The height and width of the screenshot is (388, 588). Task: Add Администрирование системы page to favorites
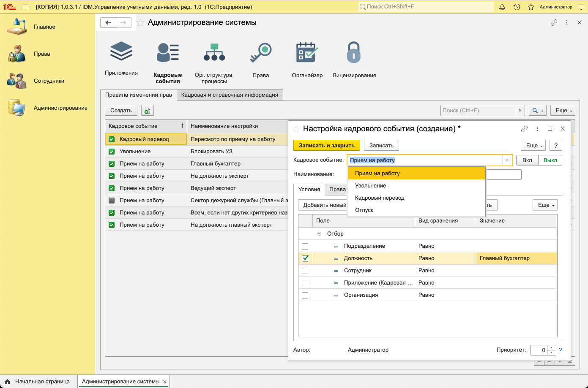click(x=140, y=23)
